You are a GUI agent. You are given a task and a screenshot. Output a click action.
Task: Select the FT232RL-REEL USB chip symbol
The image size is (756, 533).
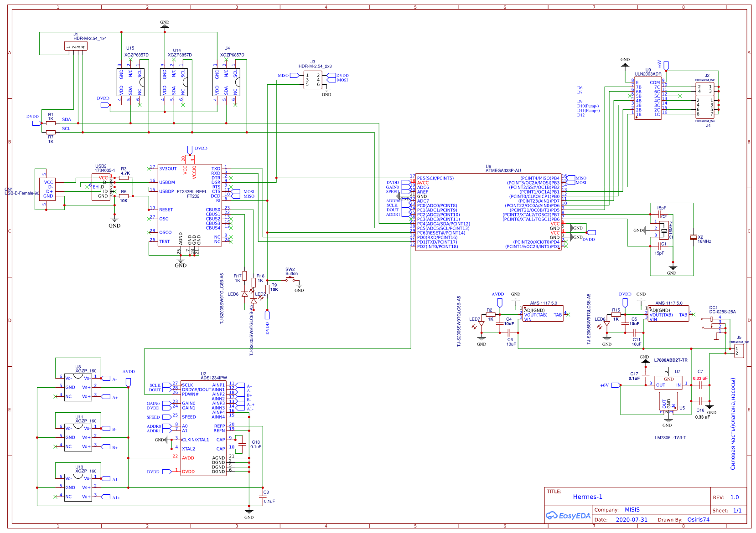[x=190, y=205]
